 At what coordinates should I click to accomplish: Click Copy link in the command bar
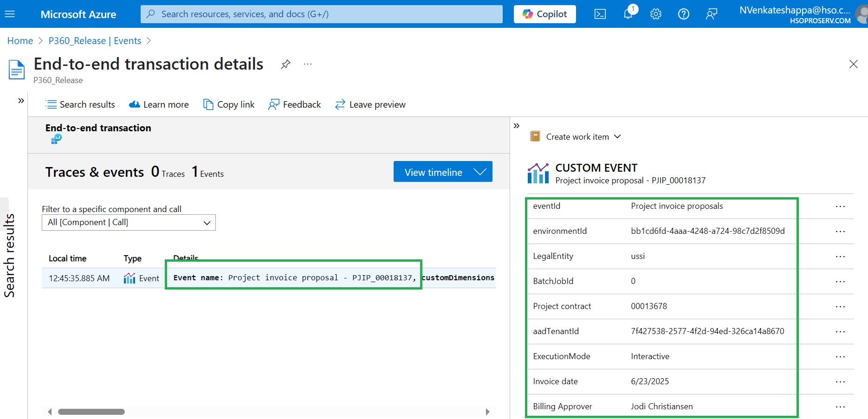(x=229, y=104)
